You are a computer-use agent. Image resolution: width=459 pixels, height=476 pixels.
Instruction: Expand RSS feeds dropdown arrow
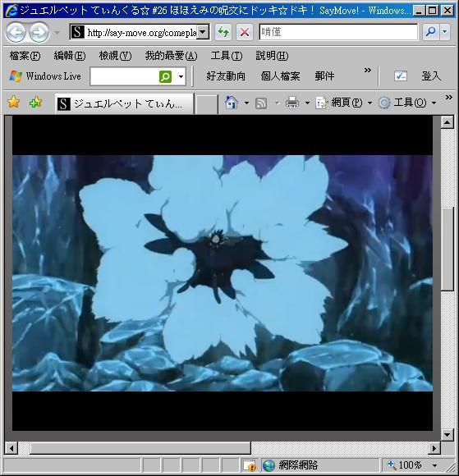pos(277,103)
